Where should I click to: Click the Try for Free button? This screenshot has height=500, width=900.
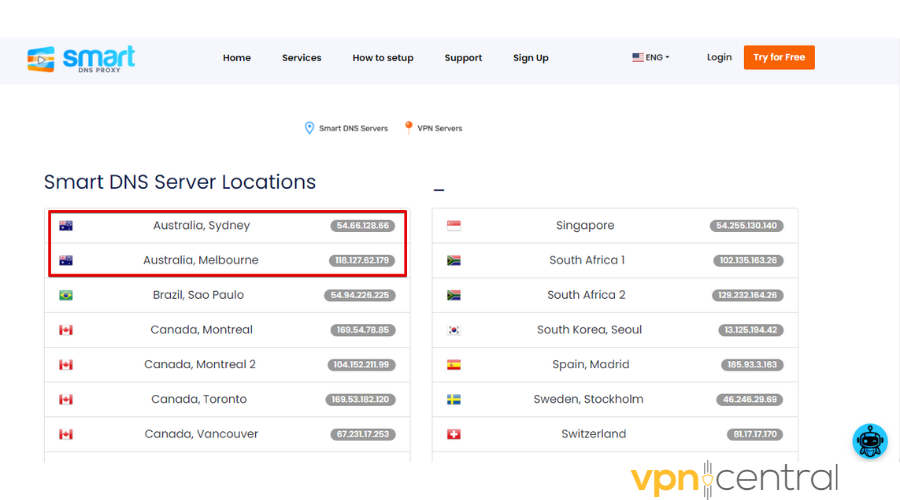click(x=779, y=57)
